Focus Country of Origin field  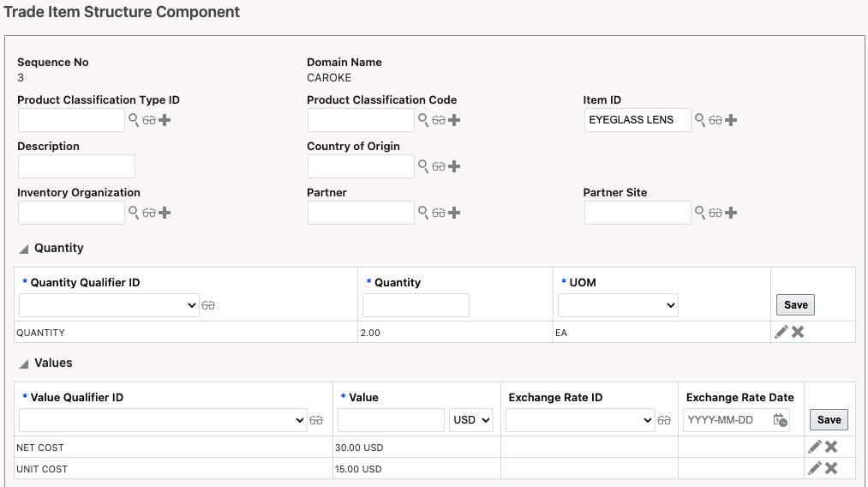(x=361, y=166)
